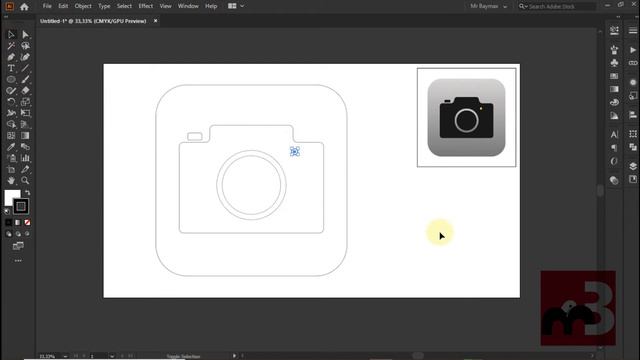Select the Gradient tool
The width and height of the screenshot is (640, 360).
coord(25,136)
